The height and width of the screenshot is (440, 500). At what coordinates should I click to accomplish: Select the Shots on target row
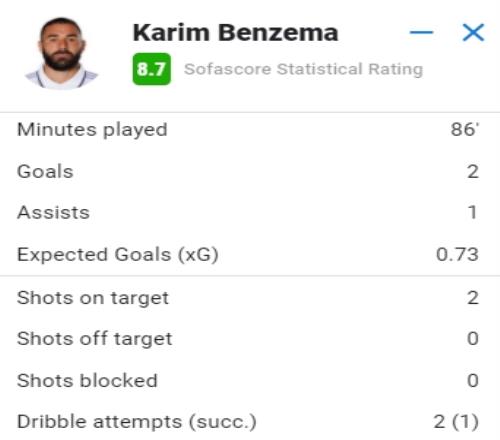[x=250, y=298]
